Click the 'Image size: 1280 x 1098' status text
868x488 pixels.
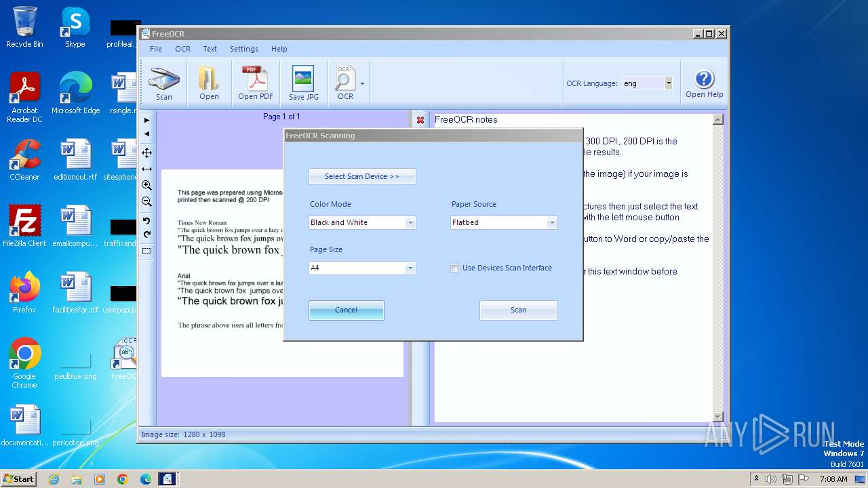point(183,434)
